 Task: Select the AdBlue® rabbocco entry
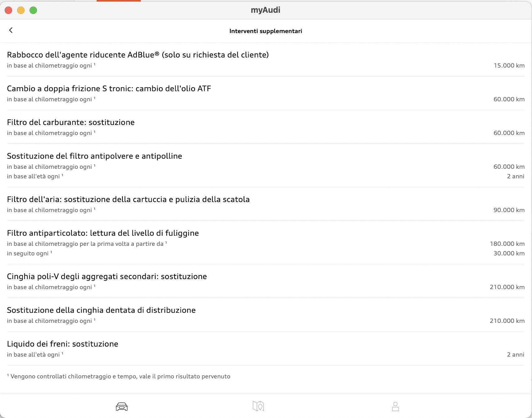266,60
